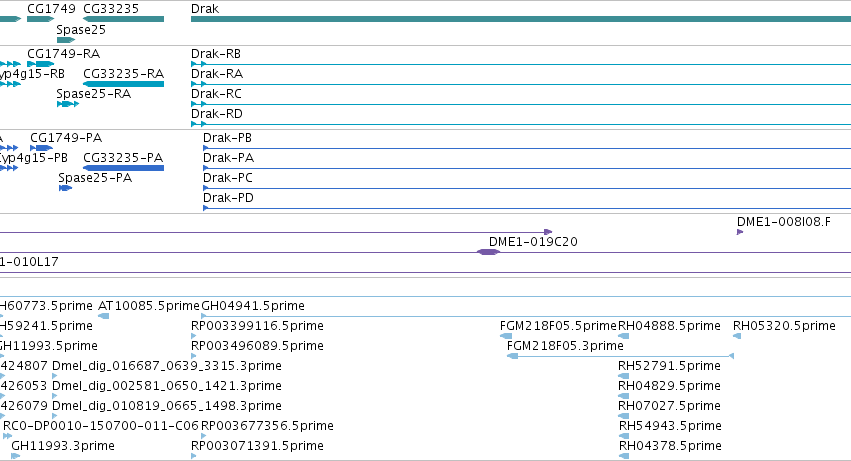The height and width of the screenshot is (461, 851).
Task: Click the Drak-RB transcript label
Action: coord(216,54)
